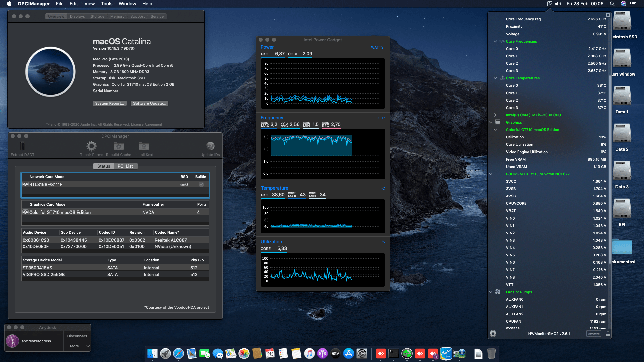Collapse Core Temperatures group in HWMonitor

pyautogui.click(x=495, y=78)
